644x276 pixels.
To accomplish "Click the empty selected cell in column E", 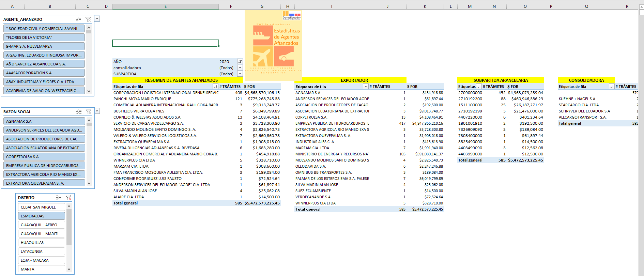I will point(166,43).
